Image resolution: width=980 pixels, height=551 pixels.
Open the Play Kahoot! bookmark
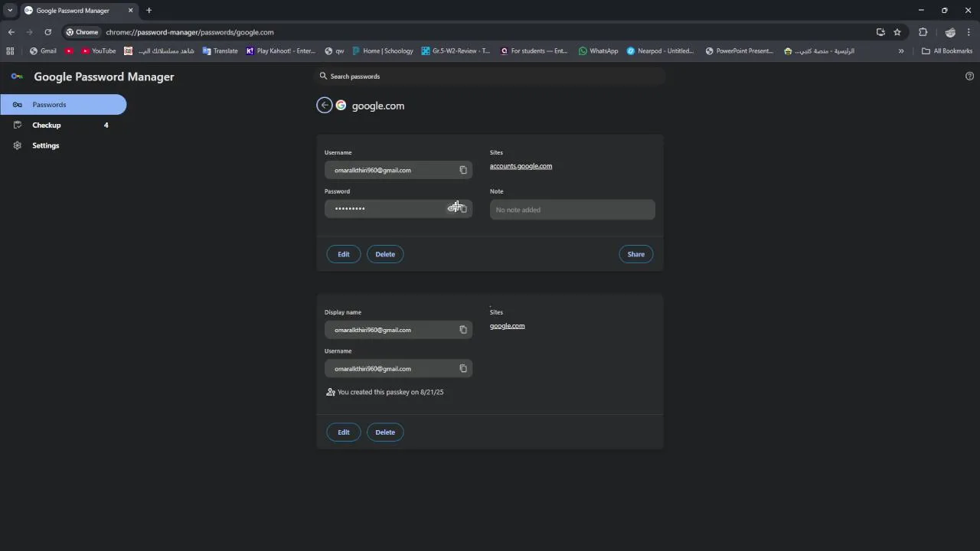click(281, 51)
